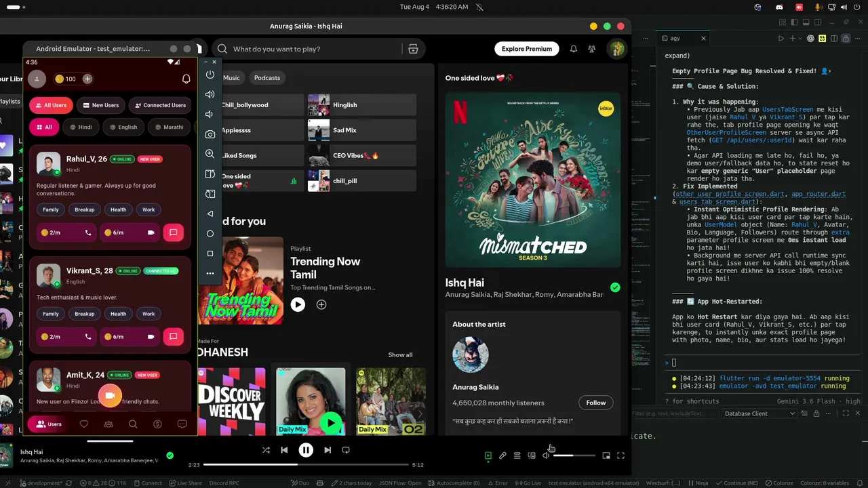868x488 pixels.
Task: Open the Discover Weekly thumbnail
Action: point(231,401)
